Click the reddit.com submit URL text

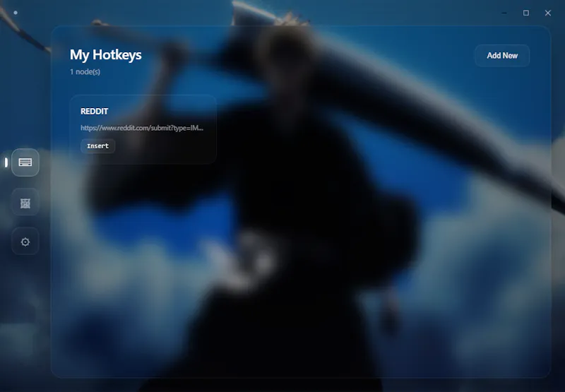click(x=142, y=128)
